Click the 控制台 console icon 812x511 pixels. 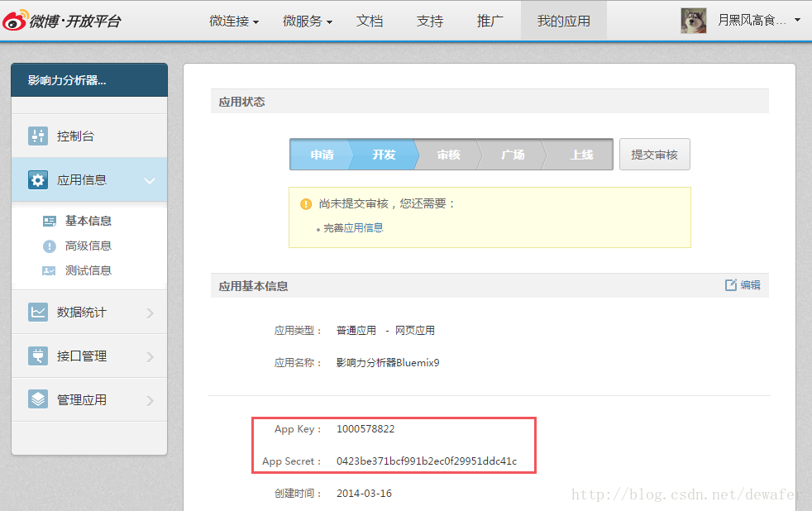pos(38,136)
